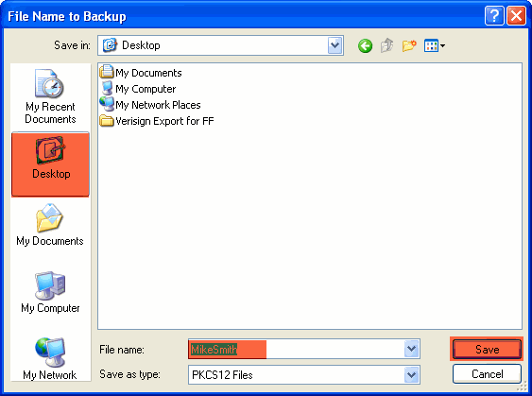Select My Computer in places sidebar
This screenshot has width=532, height=396.
click(x=50, y=292)
